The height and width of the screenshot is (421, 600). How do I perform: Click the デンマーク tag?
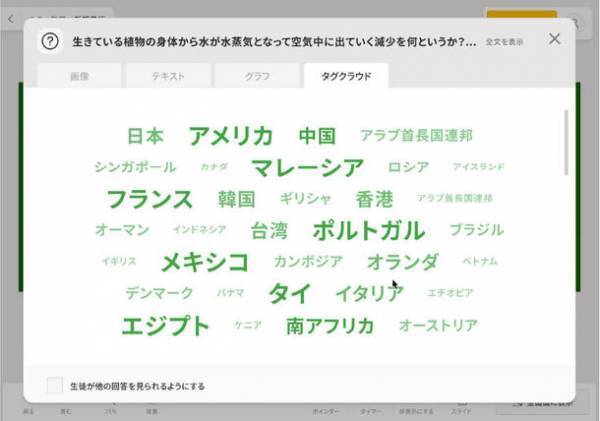point(159,293)
